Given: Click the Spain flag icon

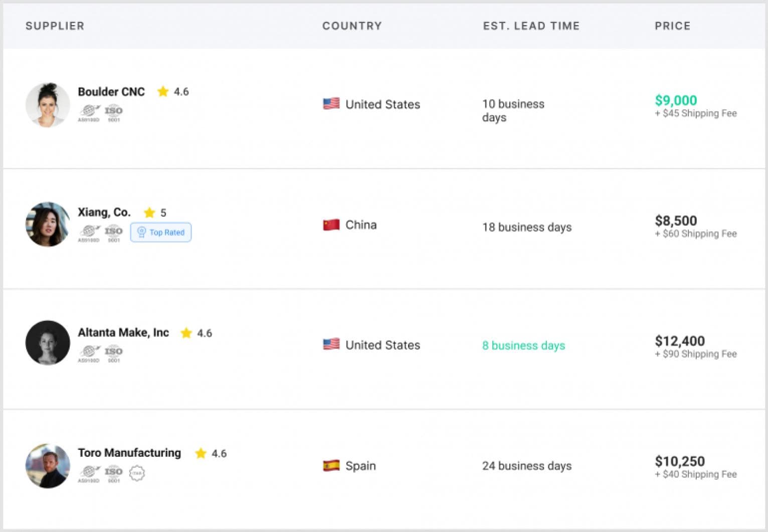Looking at the screenshot, I should (x=331, y=466).
